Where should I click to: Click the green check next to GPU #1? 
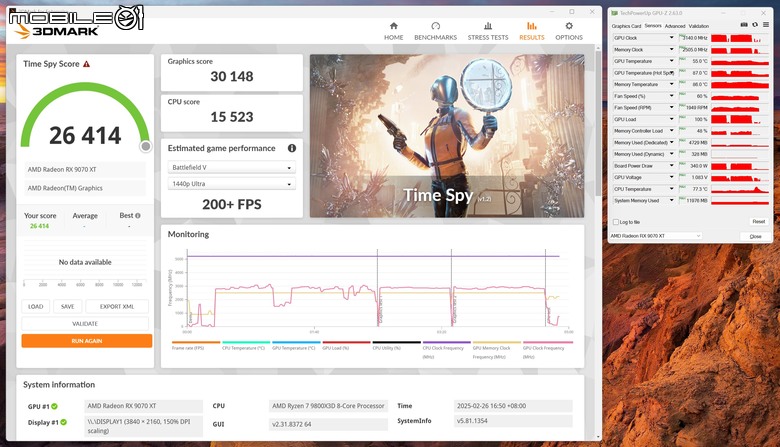click(55, 406)
